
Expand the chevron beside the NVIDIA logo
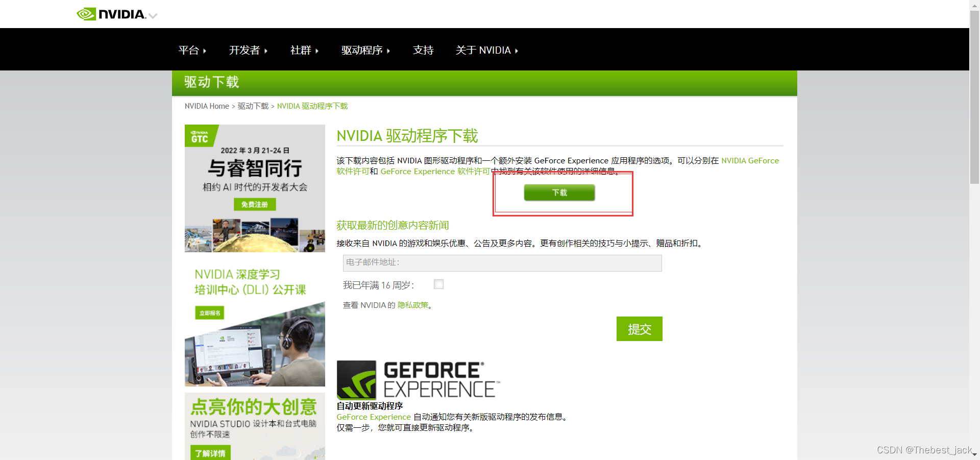tap(153, 16)
